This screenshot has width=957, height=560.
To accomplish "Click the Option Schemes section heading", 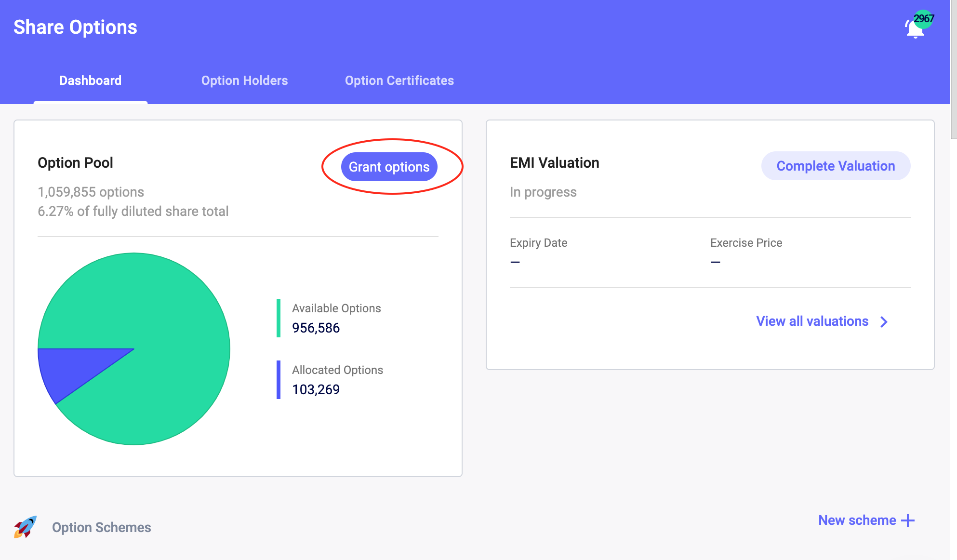I will (x=101, y=527).
